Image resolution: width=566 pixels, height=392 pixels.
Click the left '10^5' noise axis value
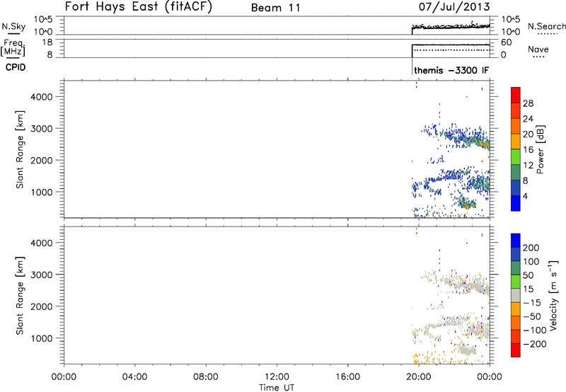44,20
